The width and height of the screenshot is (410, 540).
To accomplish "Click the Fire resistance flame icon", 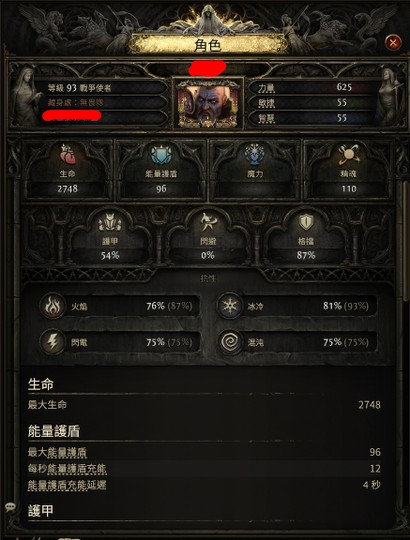I will click(53, 305).
